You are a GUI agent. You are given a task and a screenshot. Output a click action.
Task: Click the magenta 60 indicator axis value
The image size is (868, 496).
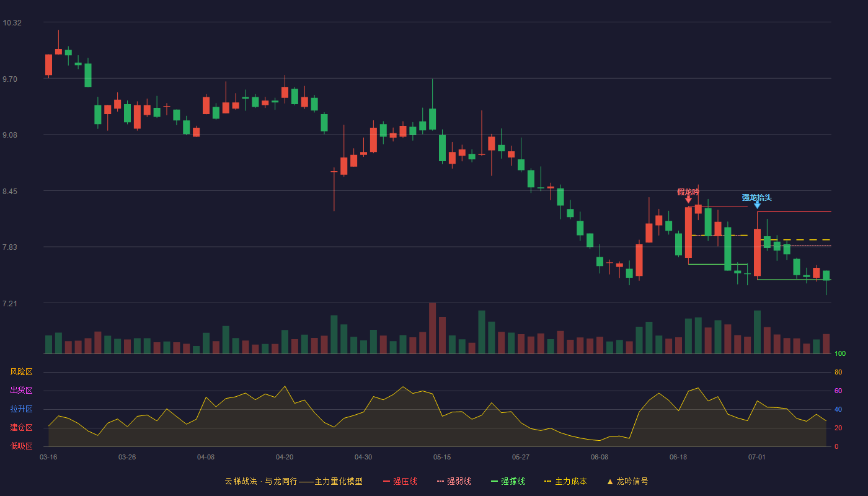tap(838, 391)
